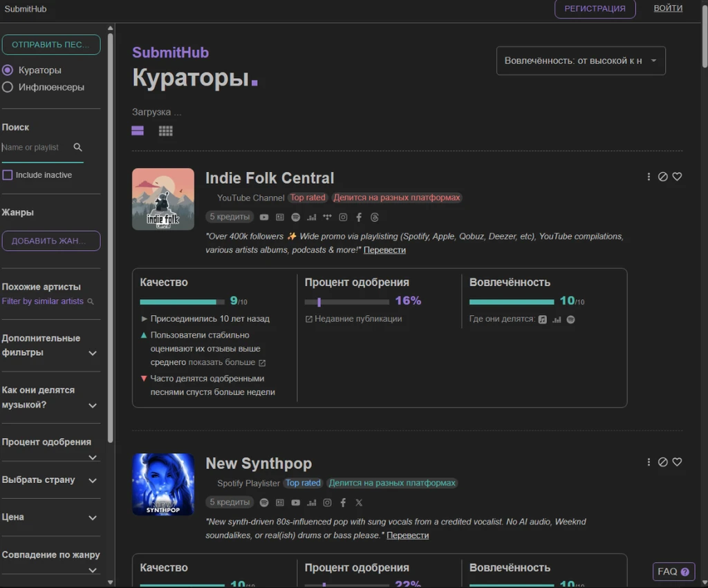Translate Indie Folk Central description via Перевести
This screenshot has height=588, width=708.
pos(384,250)
